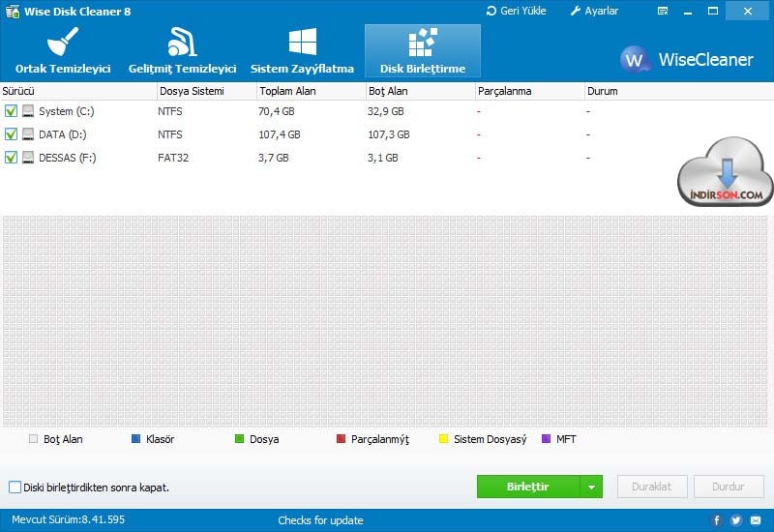The width and height of the screenshot is (774, 532).
Task: Open the Sistem Zayýflatma tab
Action: 302,51
